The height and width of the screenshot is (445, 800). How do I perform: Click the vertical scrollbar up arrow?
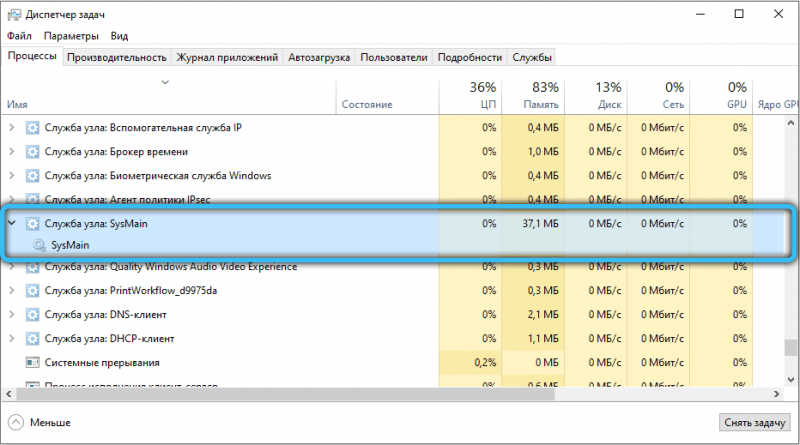click(x=791, y=123)
